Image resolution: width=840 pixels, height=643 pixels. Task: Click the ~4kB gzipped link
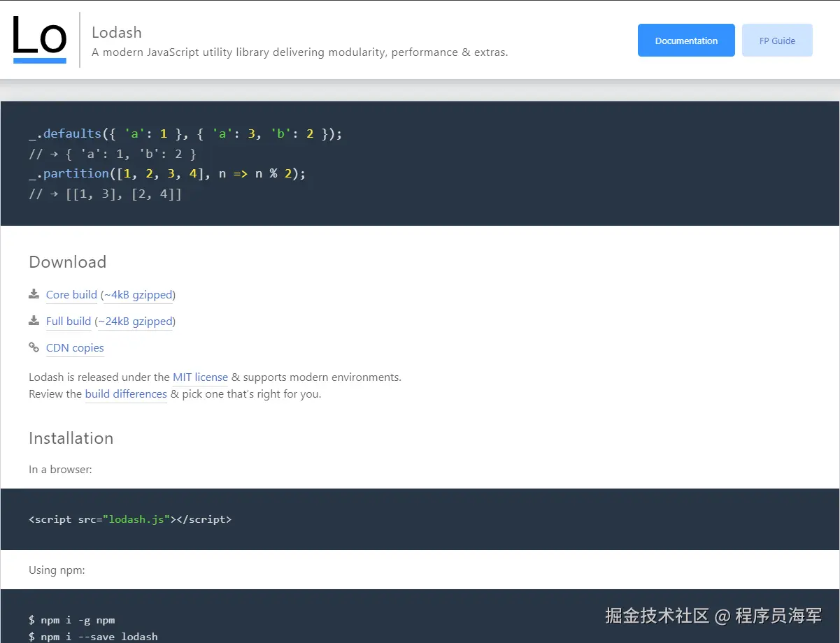pos(138,295)
